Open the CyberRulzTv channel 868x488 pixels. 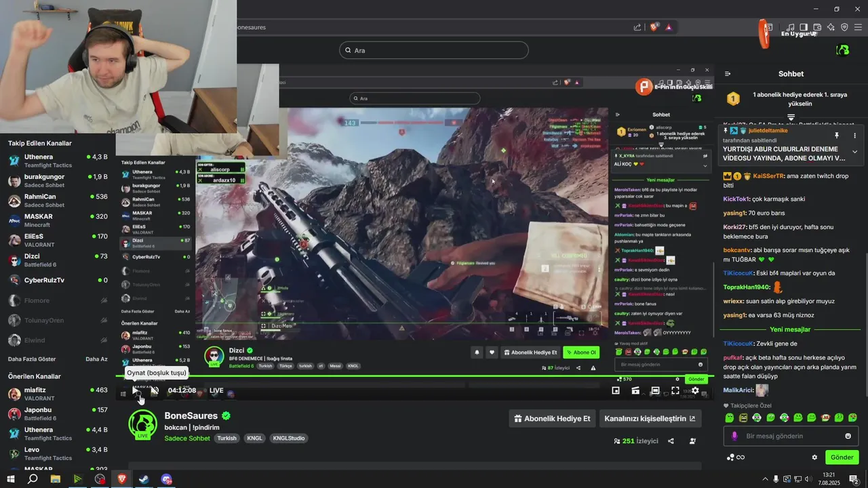tap(58, 280)
